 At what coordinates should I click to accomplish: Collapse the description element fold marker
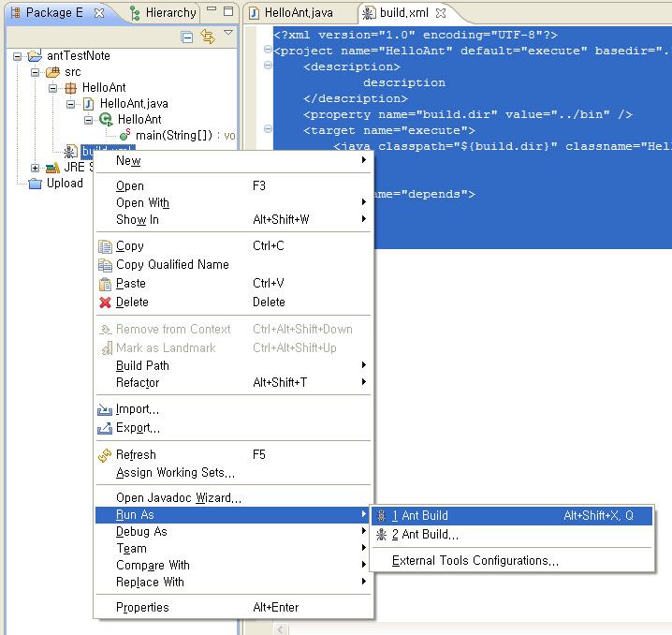(x=268, y=66)
